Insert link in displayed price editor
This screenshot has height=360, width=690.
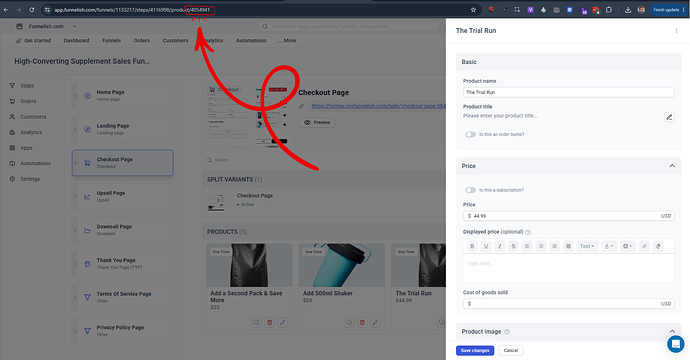pos(644,246)
